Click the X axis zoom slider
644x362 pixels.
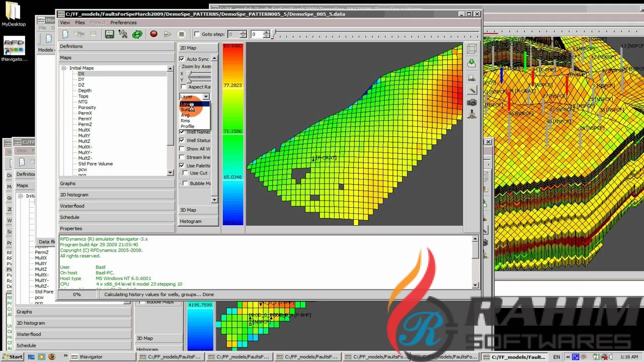tap(199, 74)
